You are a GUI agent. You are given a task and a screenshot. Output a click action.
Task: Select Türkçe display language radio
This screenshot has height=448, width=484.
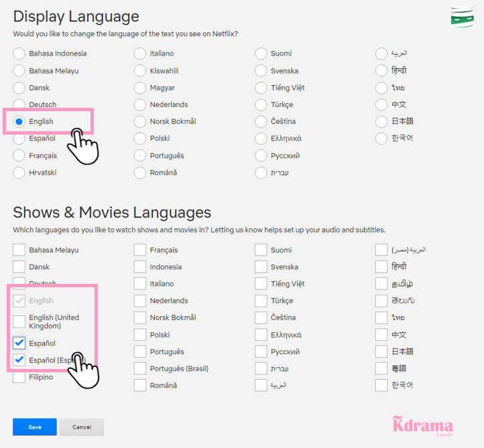click(261, 105)
